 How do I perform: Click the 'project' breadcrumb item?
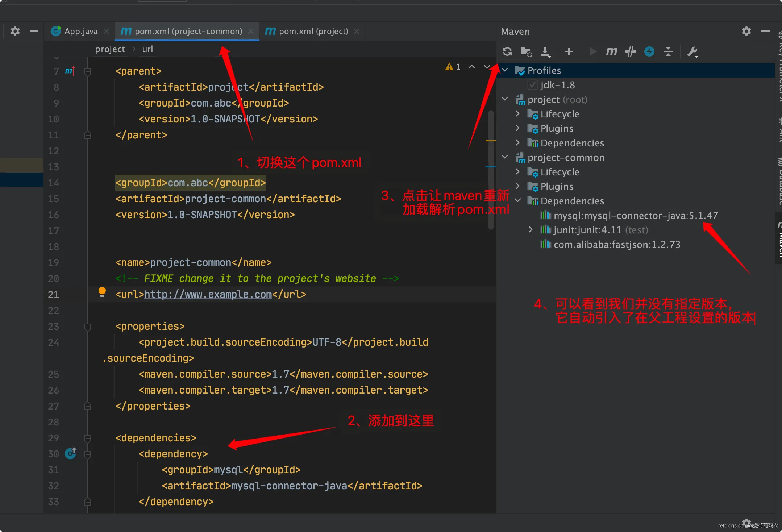(x=110, y=49)
